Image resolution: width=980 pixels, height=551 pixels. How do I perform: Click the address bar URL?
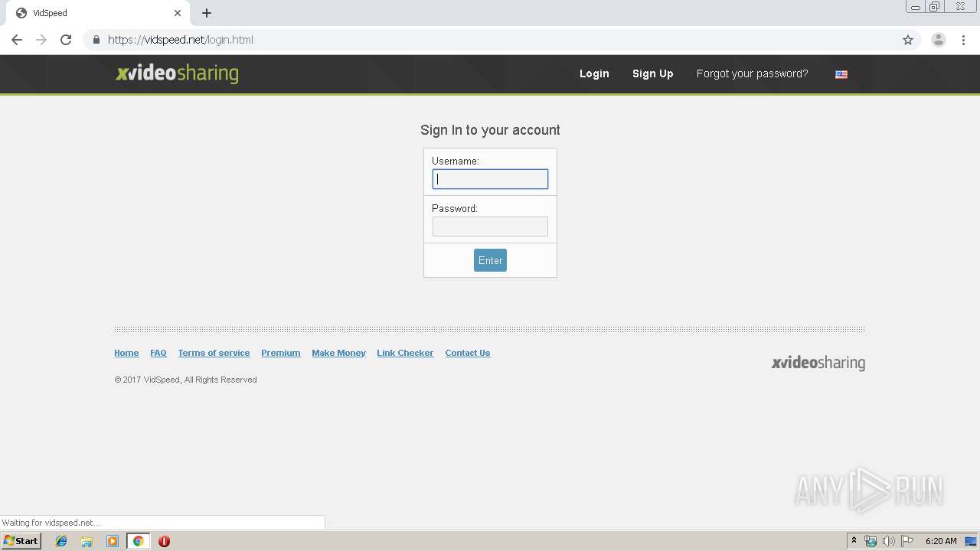(180, 40)
